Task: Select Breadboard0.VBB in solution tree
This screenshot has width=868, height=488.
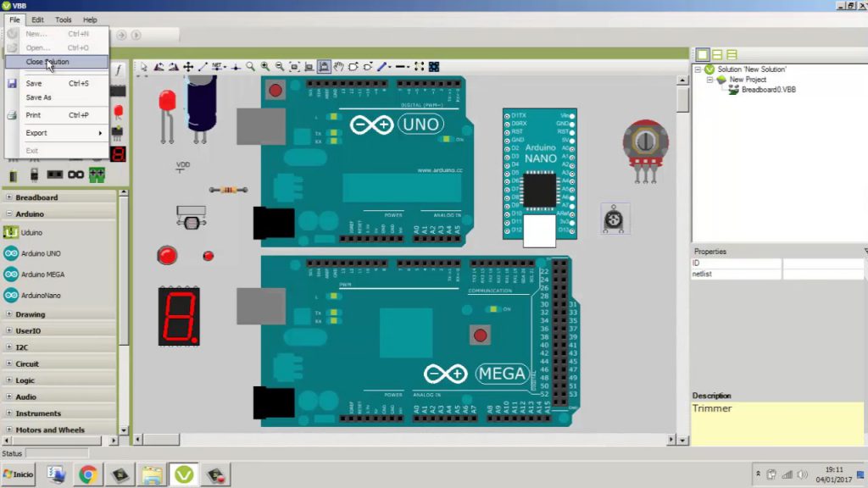Action: pos(768,90)
